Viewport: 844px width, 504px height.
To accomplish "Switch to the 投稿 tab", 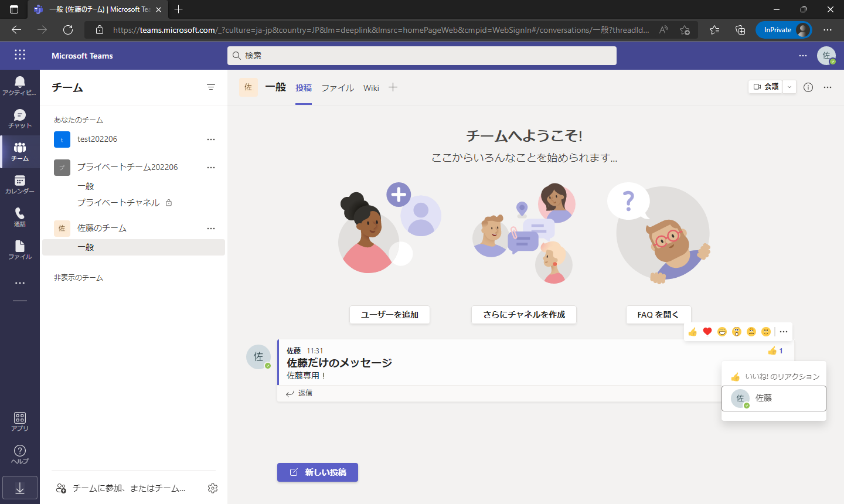I will [x=304, y=88].
